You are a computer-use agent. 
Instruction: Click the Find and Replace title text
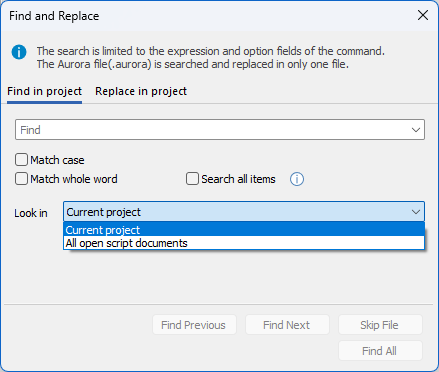tap(54, 16)
